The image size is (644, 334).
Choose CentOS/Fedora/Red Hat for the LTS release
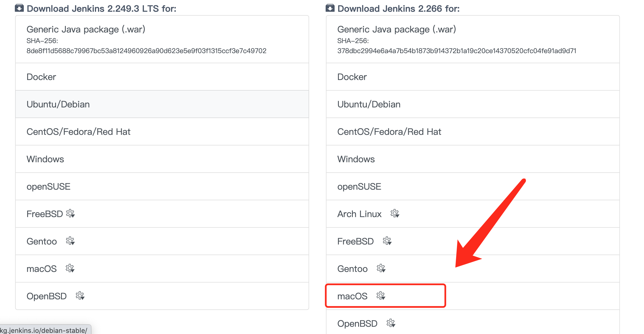(x=162, y=132)
